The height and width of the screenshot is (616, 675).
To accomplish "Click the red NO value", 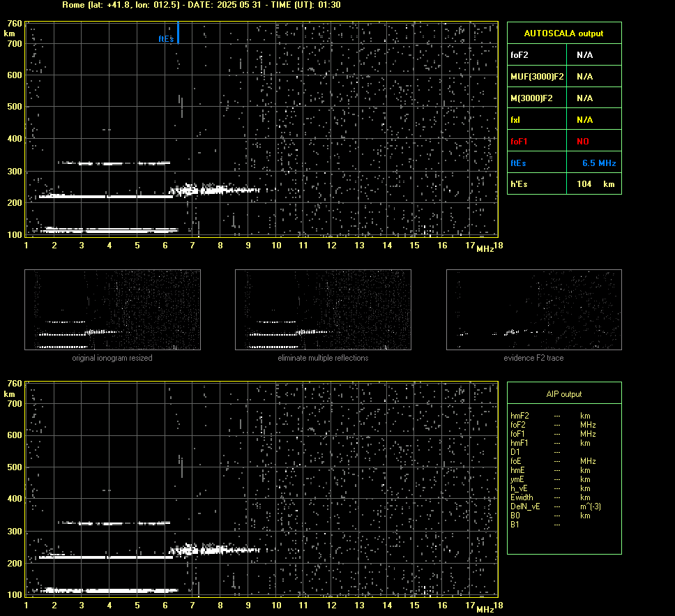I will click(582, 142).
